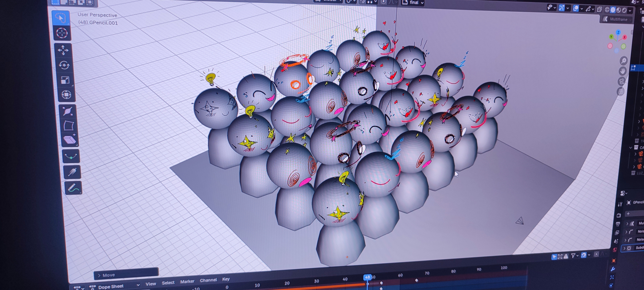This screenshot has width=644, height=290.
Task: Click the zoom magnifier navigation icon
Action: click(624, 61)
